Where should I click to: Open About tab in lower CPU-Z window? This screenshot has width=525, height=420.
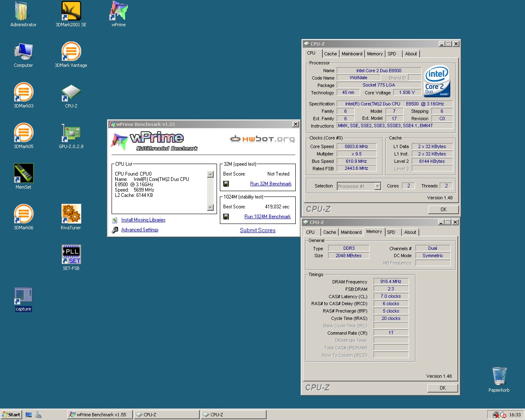click(x=410, y=232)
